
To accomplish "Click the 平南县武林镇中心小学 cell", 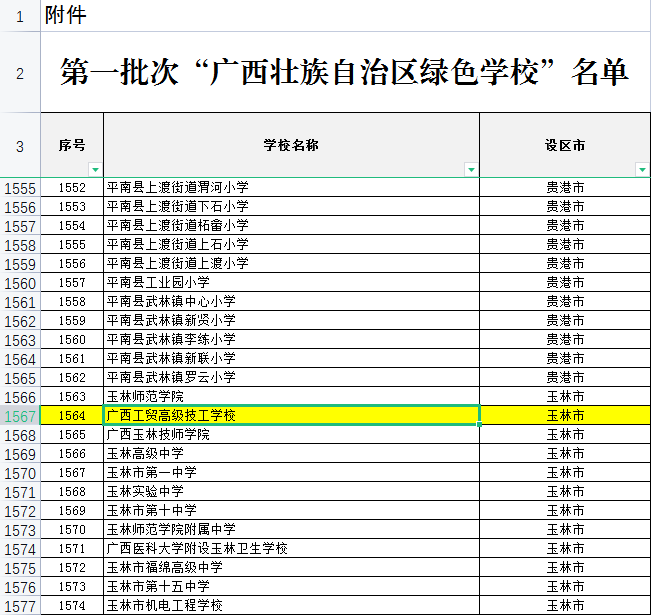I will tap(291, 302).
